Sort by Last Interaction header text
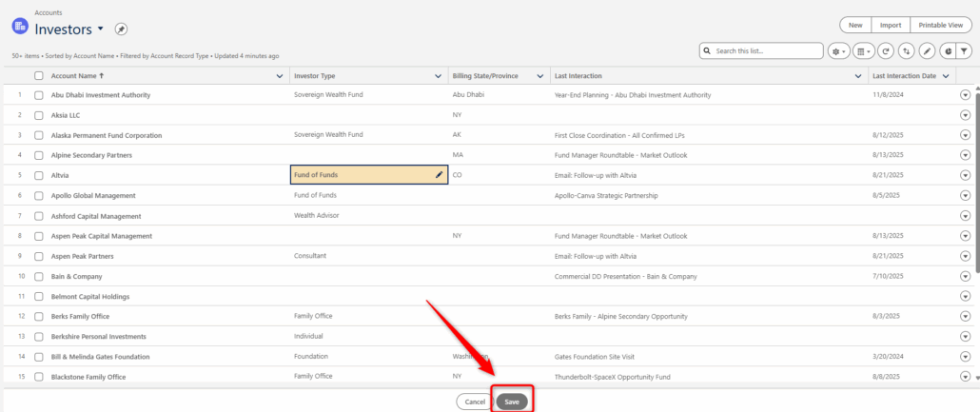Viewport: 980px width, 412px height. [578, 76]
